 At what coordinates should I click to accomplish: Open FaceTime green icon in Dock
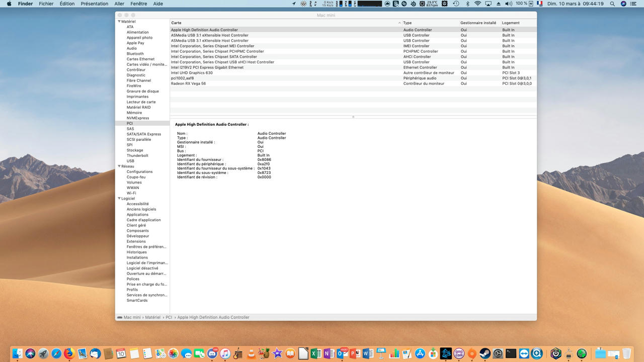point(199,353)
